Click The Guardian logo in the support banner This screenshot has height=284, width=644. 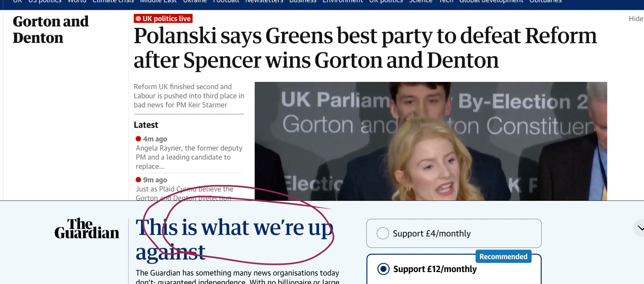(87, 229)
